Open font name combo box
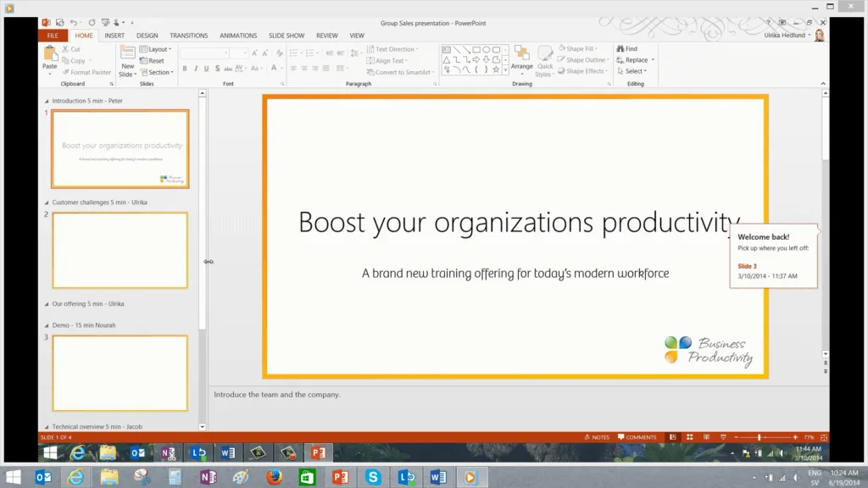This screenshot has height=488, width=868. [x=204, y=53]
